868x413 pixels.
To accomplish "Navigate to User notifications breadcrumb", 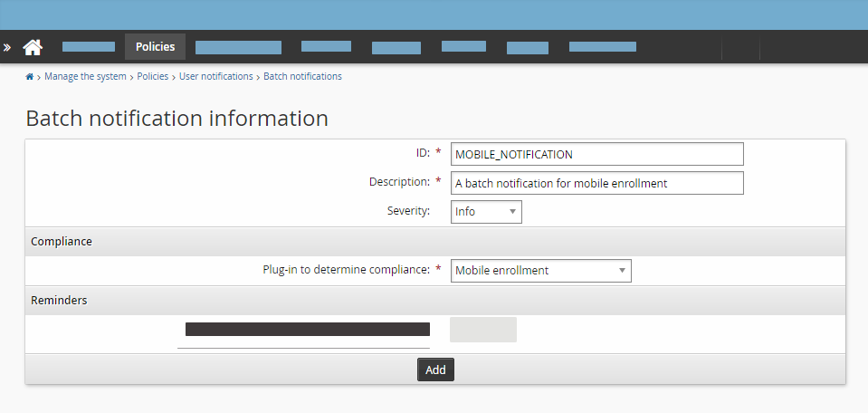I will 215,77.
